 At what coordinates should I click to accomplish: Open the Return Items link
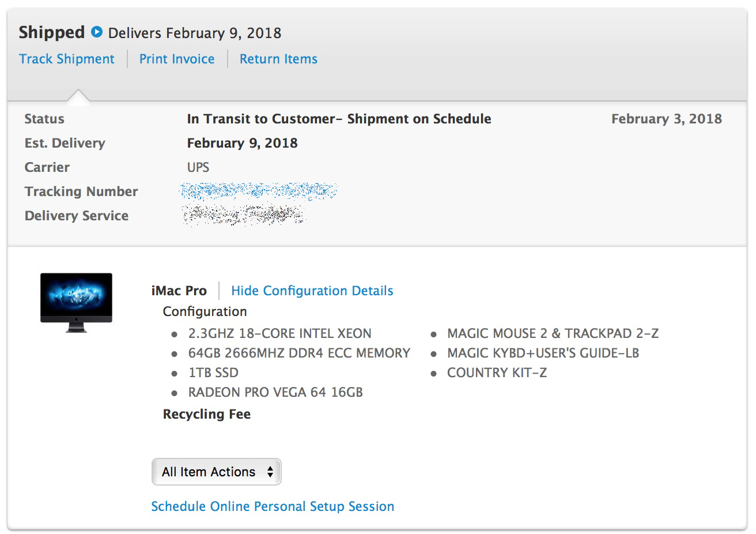pyautogui.click(x=278, y=59)
